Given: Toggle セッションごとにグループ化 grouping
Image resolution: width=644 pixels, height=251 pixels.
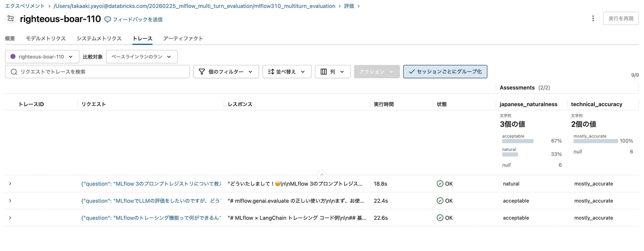Looking at the screenshot, I should (x=445, y=71).
